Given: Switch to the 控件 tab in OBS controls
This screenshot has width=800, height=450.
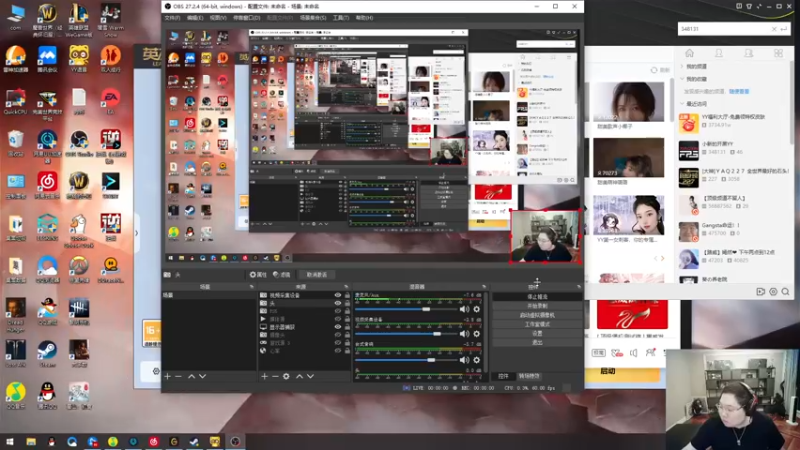Looking at the screenshot, I should pyautogui.click(x=503, y=376).
